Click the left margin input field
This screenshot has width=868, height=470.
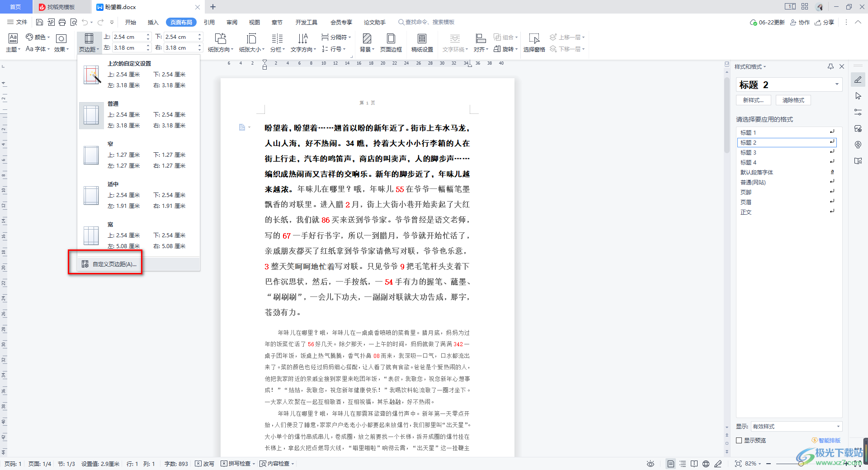pos(128,47)
